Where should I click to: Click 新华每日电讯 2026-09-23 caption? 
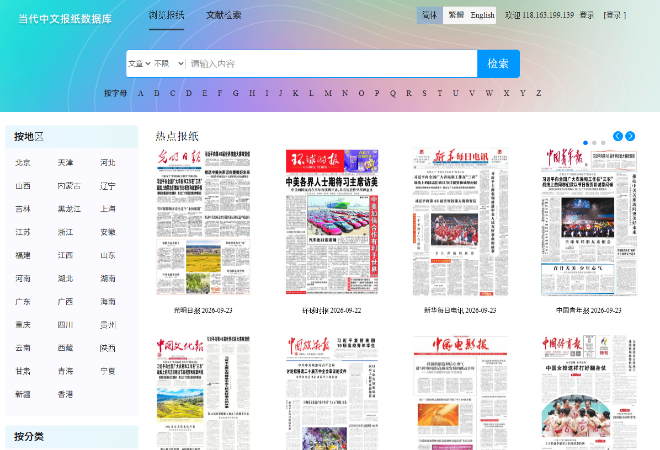(460, 310)
